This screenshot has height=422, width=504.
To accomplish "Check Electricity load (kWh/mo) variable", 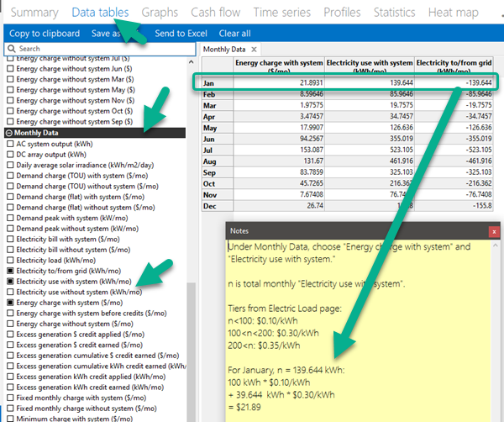I will [x=10, y=260].
